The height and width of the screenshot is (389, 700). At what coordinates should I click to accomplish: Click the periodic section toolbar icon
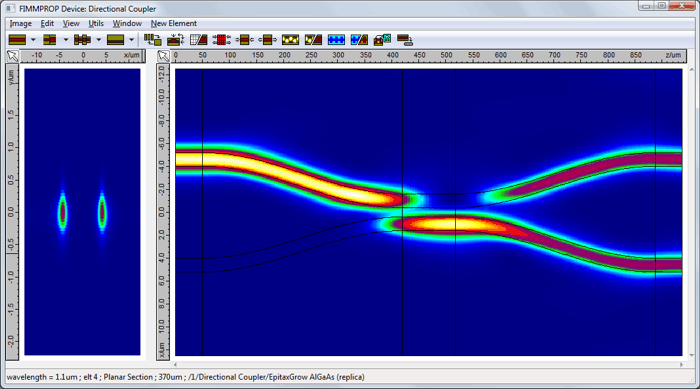[82, 40]
